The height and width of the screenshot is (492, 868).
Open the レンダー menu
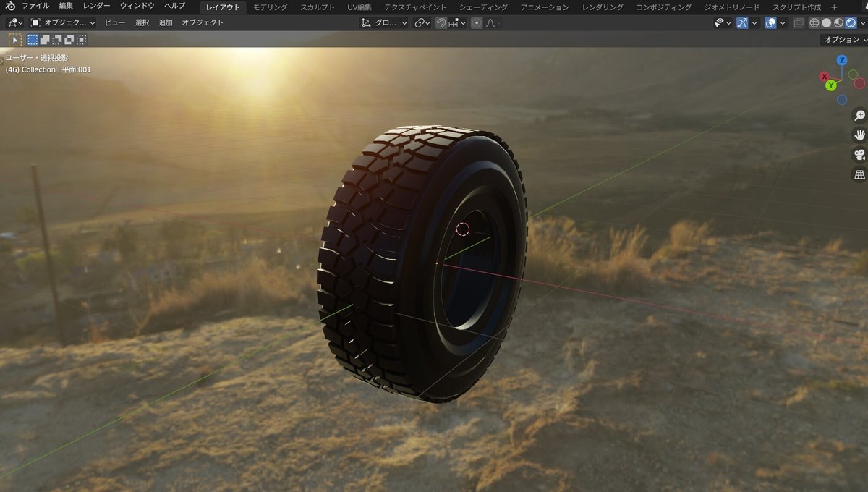click(x=97, y=6)
